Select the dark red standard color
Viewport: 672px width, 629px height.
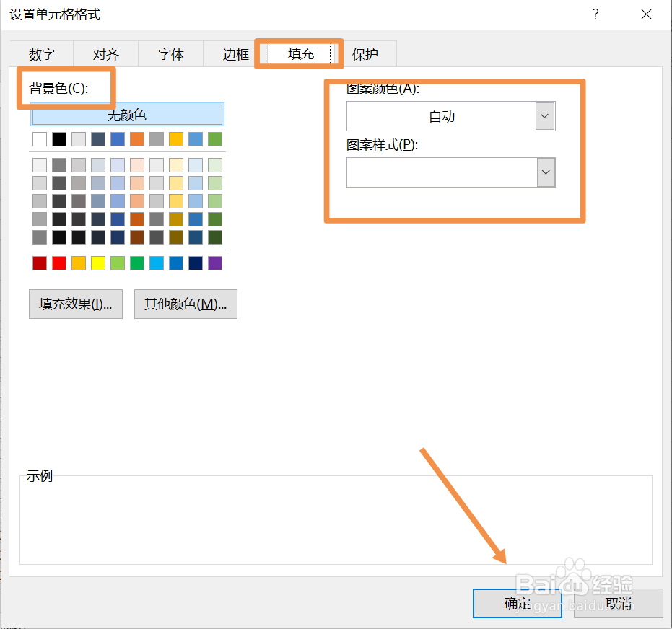coord(40,263)
